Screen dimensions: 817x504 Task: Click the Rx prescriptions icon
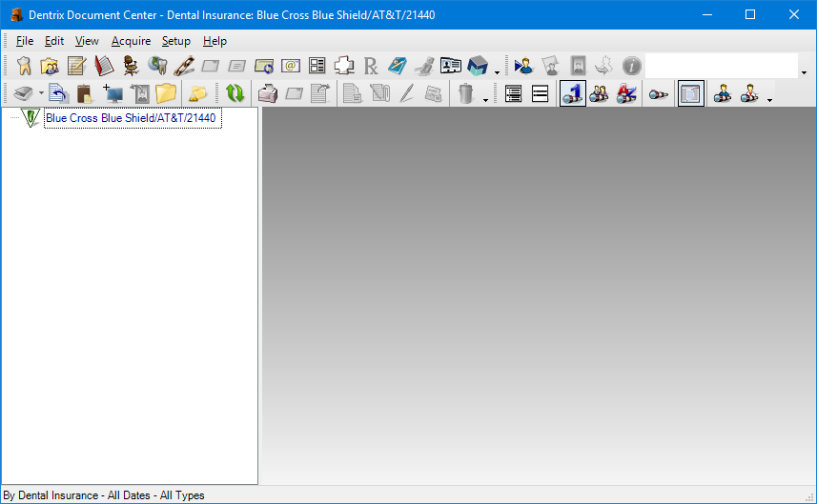(x=371, y=66)
